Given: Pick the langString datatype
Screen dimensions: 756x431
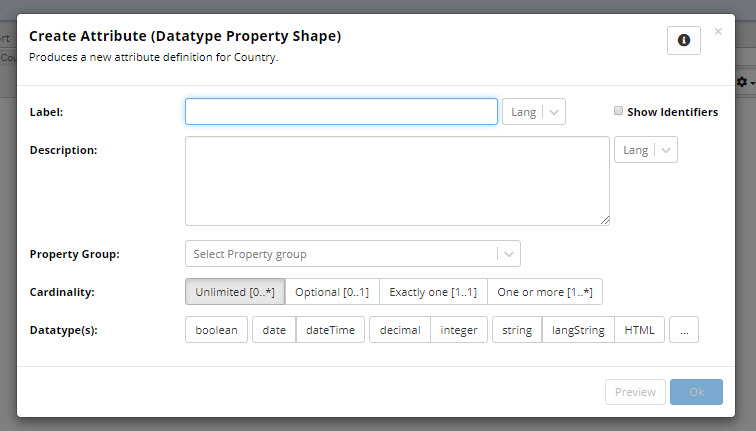Looking at the screenshot, I should pos(578,330).
